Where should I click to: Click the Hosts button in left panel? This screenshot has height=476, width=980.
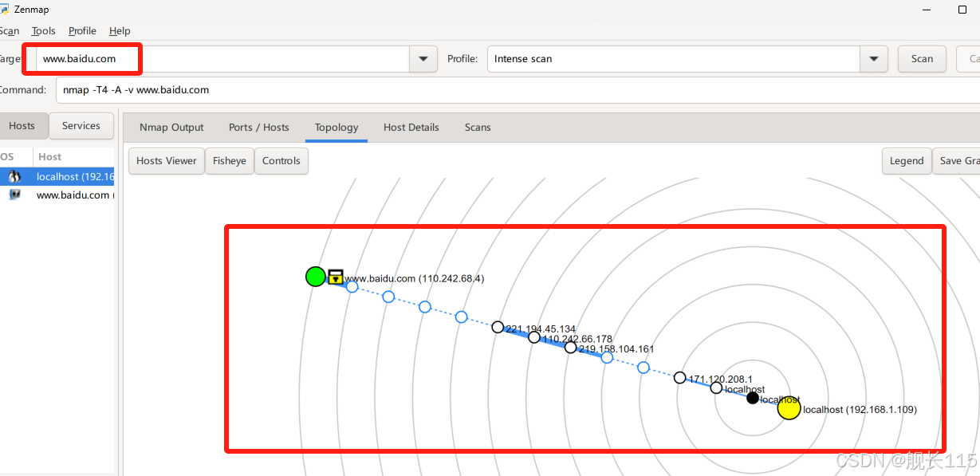pos(22,125)
